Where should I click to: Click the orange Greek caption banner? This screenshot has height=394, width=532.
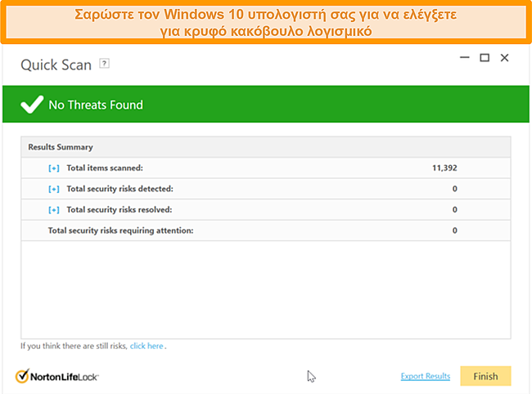(266, 22)
